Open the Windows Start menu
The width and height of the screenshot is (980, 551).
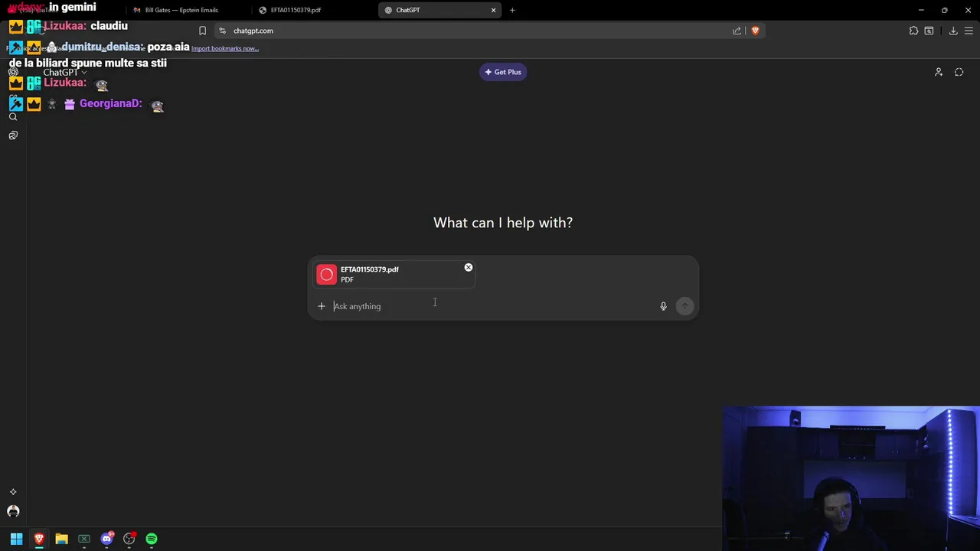(x=16, y=539)
